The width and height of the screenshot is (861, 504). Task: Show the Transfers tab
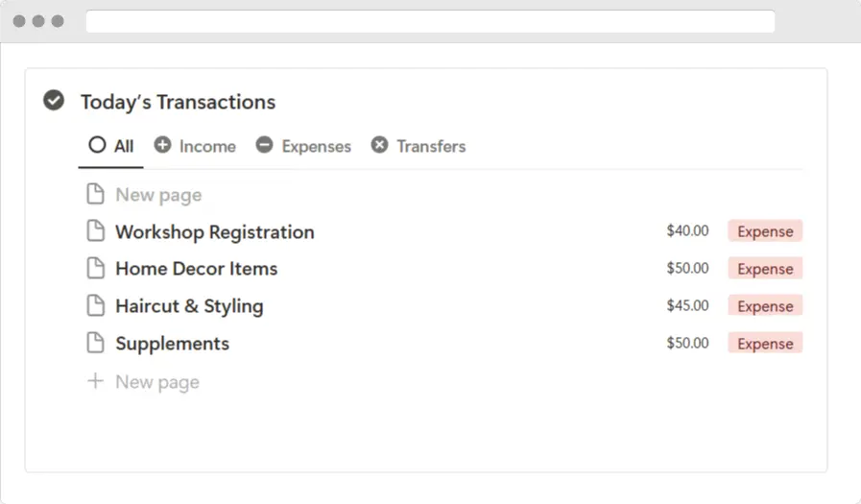[419, 146]
